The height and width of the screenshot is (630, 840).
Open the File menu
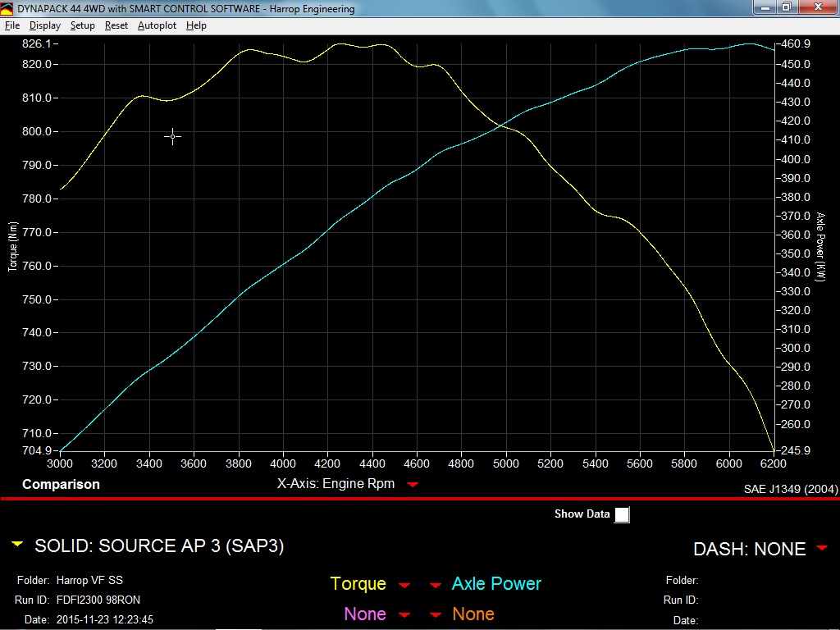click(x=12, y=25)
